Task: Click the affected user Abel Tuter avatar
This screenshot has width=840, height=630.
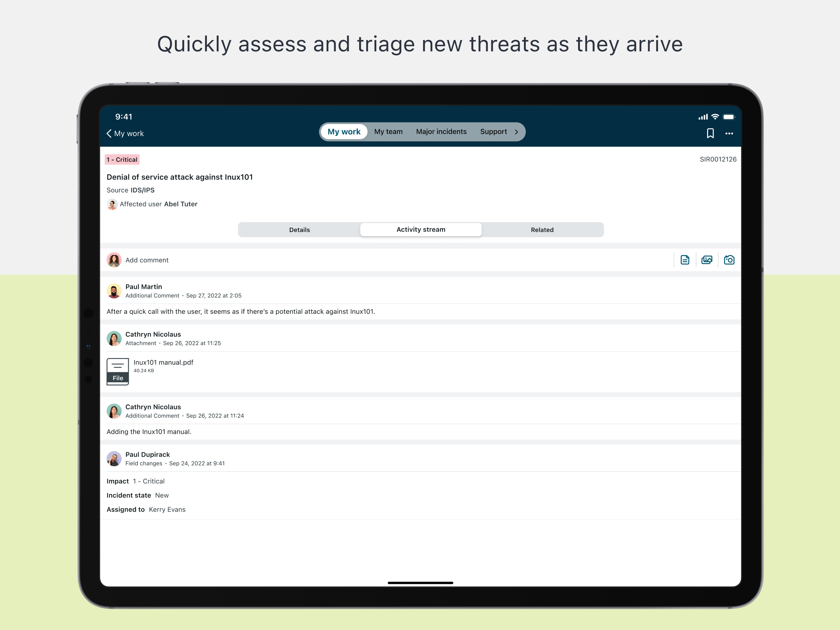Action: (x=112, y=204)
